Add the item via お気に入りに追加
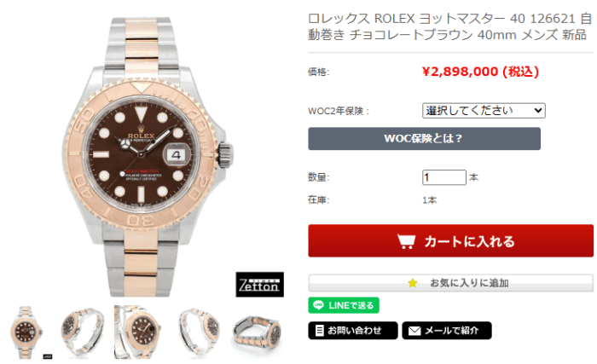Viewport: 597px width, 364px height. (x=451, y=283)
